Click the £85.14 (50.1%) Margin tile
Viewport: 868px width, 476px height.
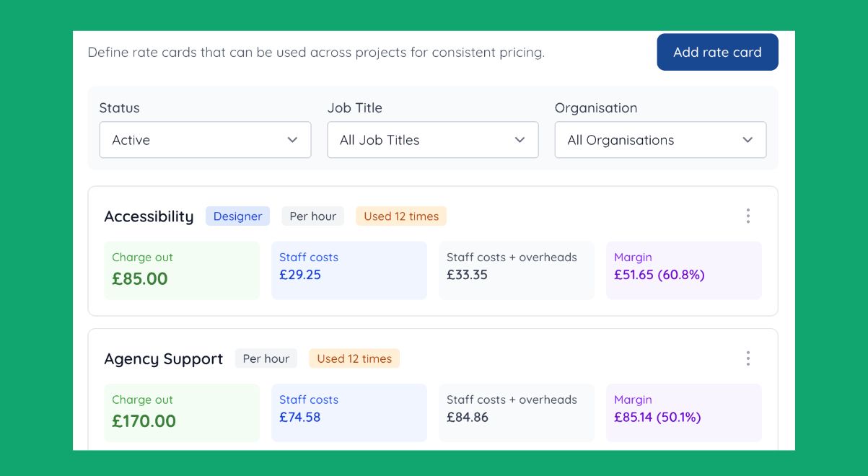click(x=683, y=413)
